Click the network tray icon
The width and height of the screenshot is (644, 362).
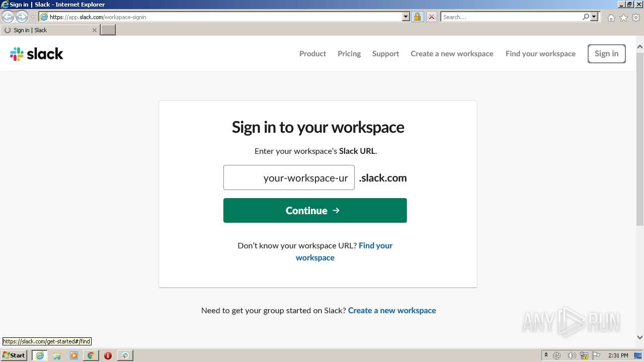(584, 355)
